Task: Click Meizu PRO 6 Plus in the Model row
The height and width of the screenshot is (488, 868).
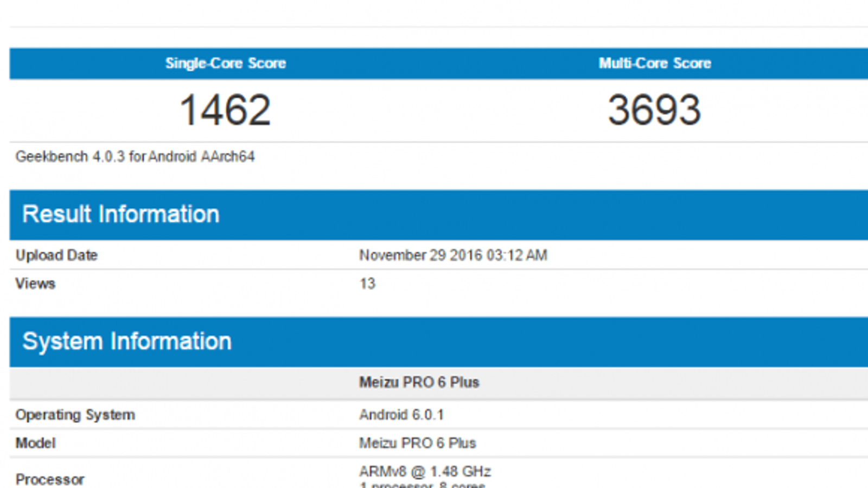Action: click(x=417, y=443)
